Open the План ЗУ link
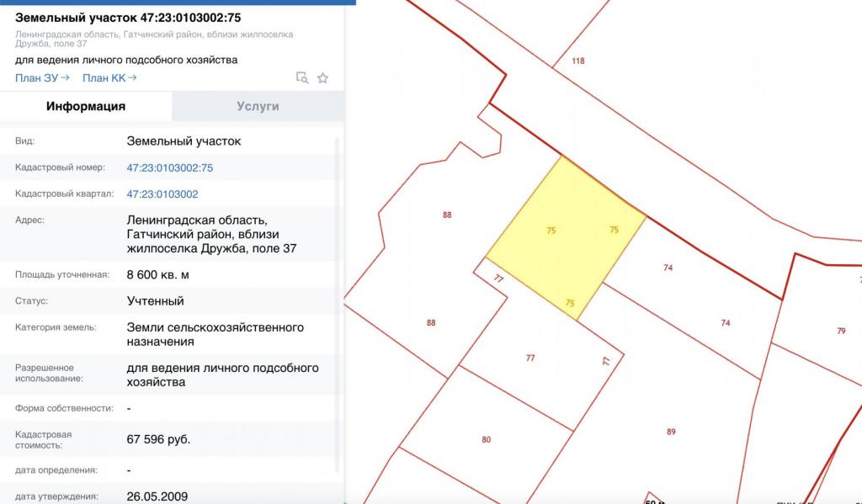Viewport: 862px width, 504px height. [42, 78]
